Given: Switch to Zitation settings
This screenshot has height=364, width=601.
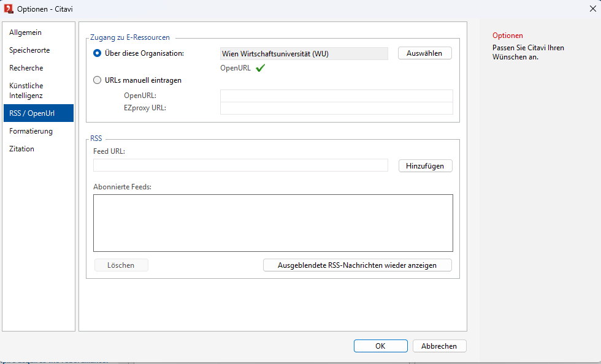Looking at the screenshot, I should tap(21, 149).
